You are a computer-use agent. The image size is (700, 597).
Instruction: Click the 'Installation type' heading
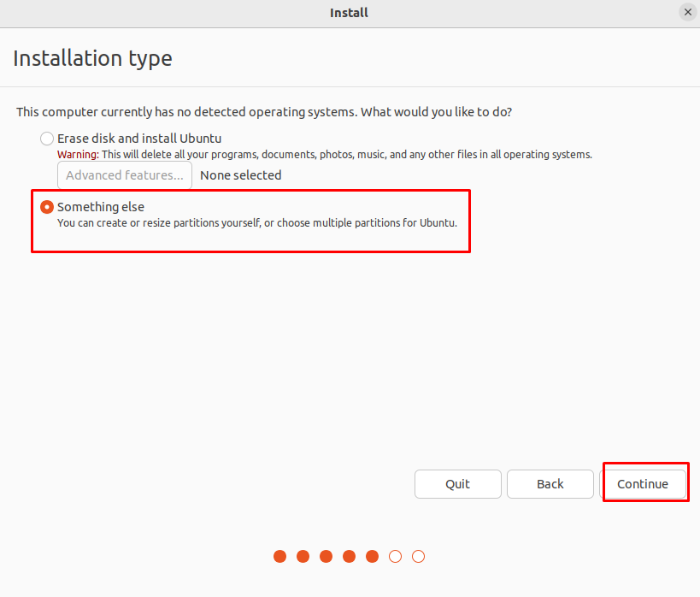92,58
